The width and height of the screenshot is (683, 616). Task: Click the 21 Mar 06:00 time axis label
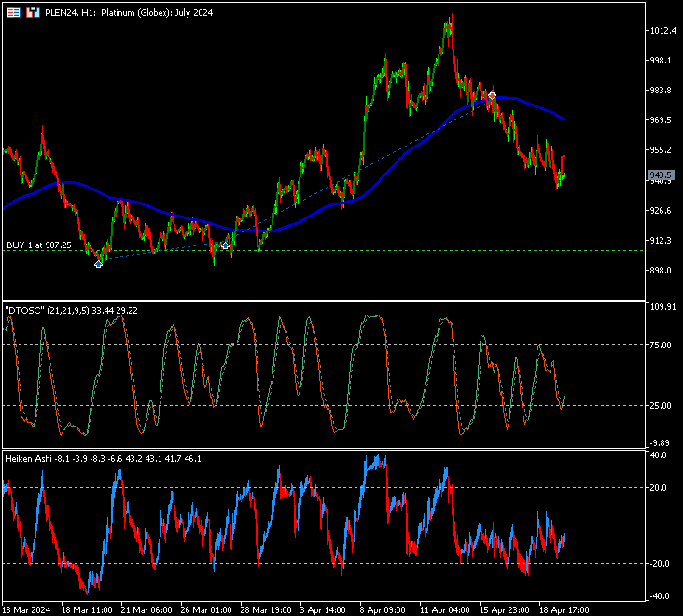146,609
